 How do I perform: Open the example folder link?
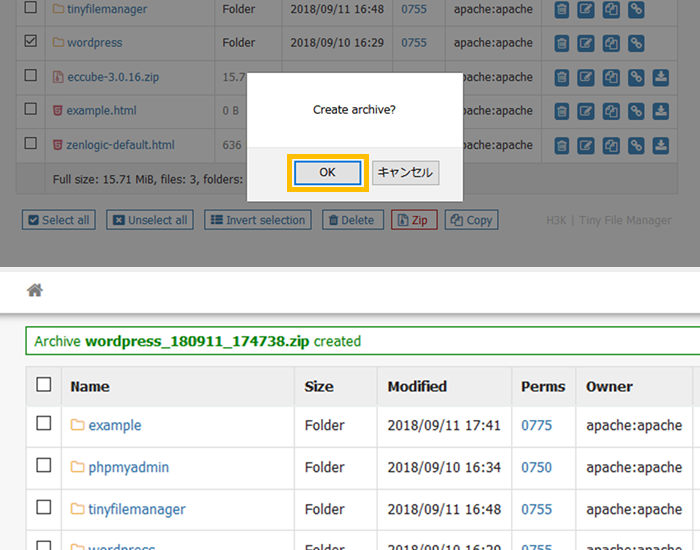click(114, 425)
